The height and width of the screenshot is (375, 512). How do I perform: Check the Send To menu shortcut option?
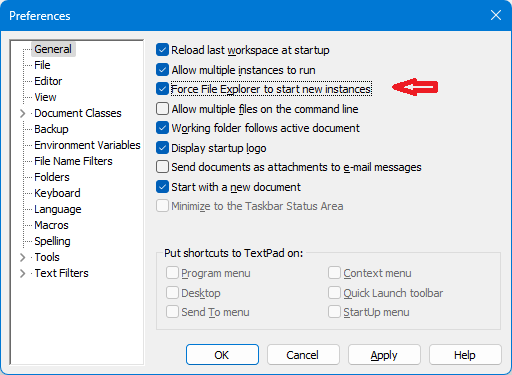click(172, 312)
